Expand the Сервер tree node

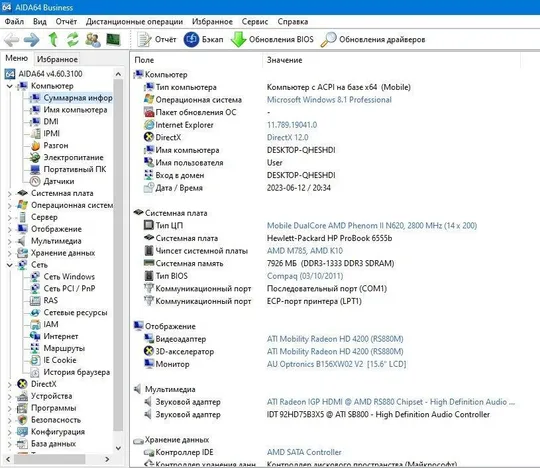coord(10,217)
